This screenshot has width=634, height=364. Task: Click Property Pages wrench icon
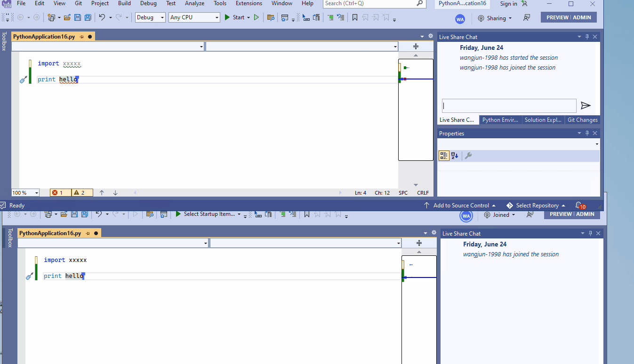tap(468, 156)
